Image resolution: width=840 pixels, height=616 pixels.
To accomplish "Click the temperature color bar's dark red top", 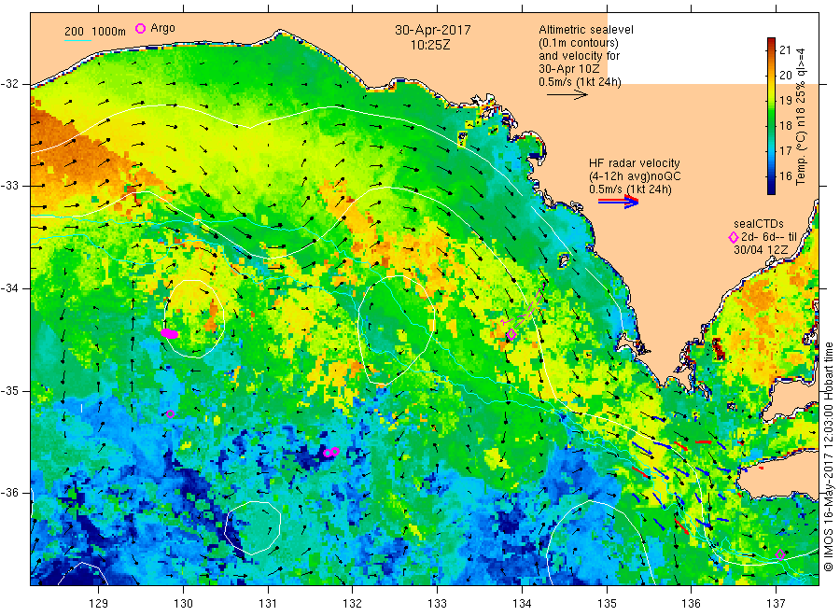I will pos(771,43).
